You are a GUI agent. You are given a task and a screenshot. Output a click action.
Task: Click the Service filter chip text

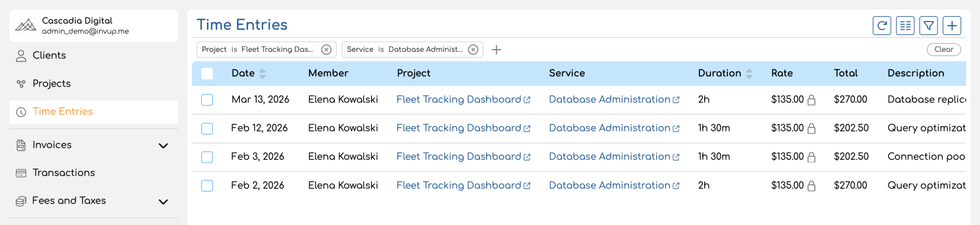coord(404,50)
